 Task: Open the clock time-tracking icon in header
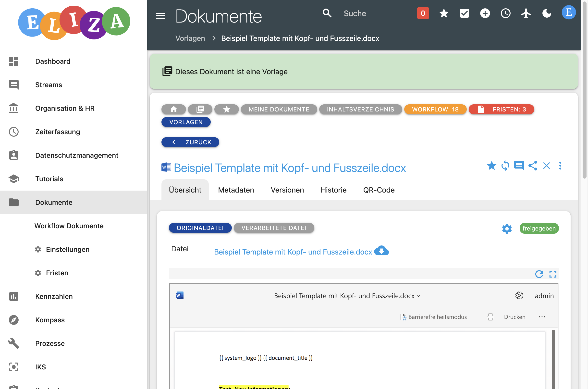coord(505,13)
